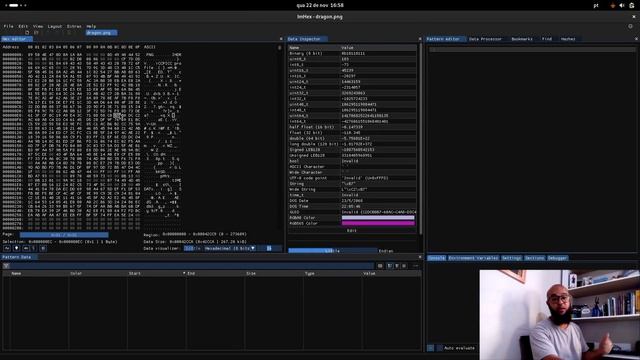Select the Pattern Data panel tab

(19, 257)
